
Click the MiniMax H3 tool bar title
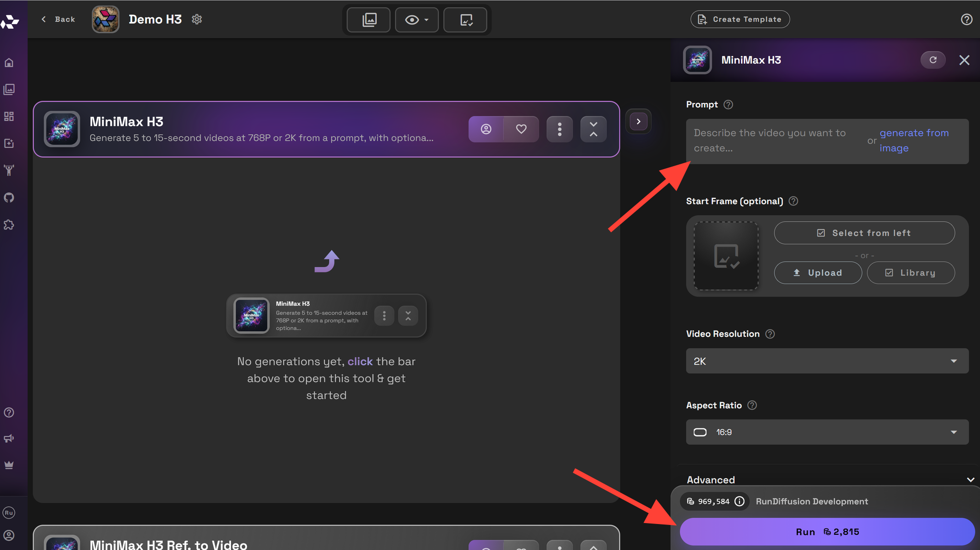pos(126,122)
